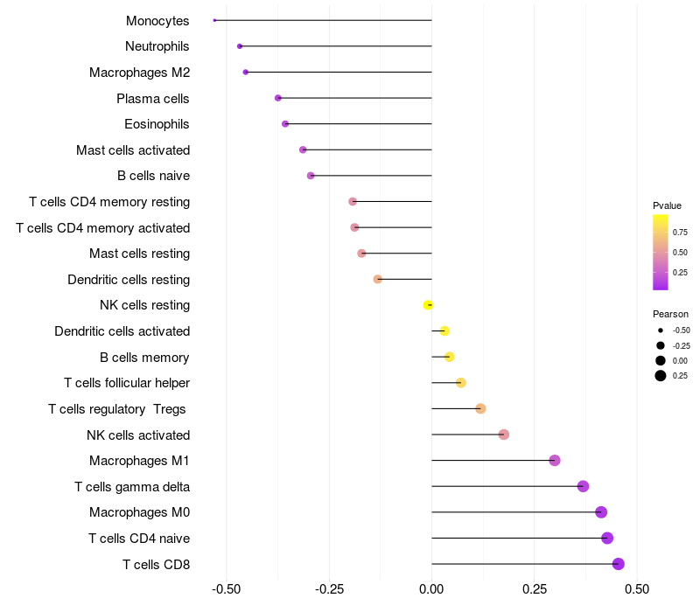This screenshot has width=700, height=612.
Task: Click the T cells CD8 lollipop dot
Action: pos(618,564)
